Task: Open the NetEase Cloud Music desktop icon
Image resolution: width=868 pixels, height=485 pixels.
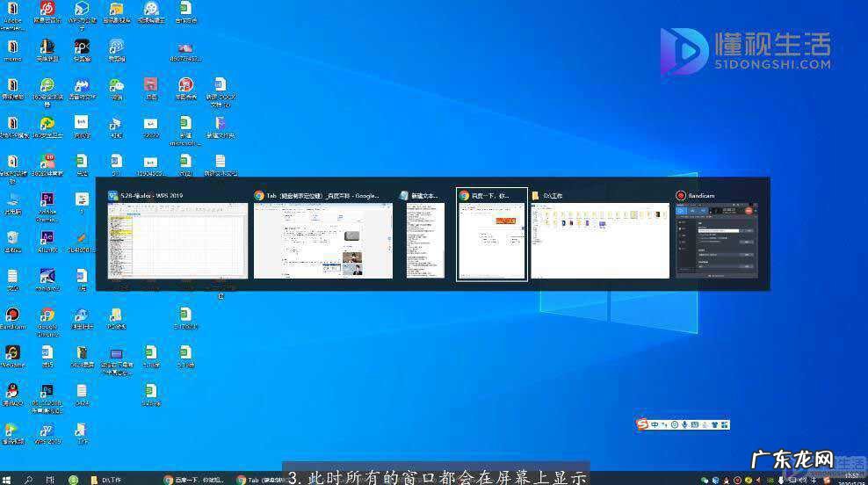Action: point(47,9)
